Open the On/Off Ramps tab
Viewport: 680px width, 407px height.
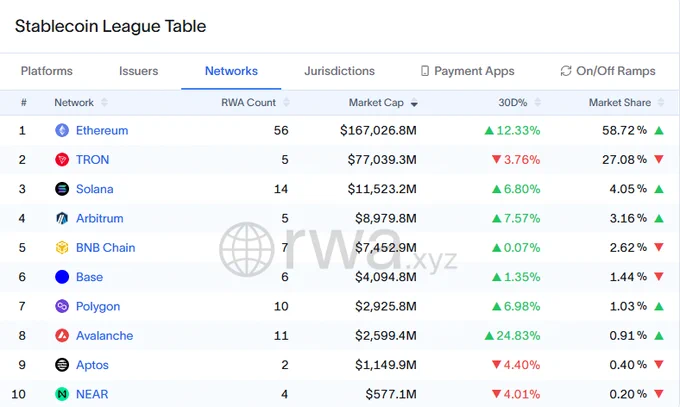tap(608, 71)
